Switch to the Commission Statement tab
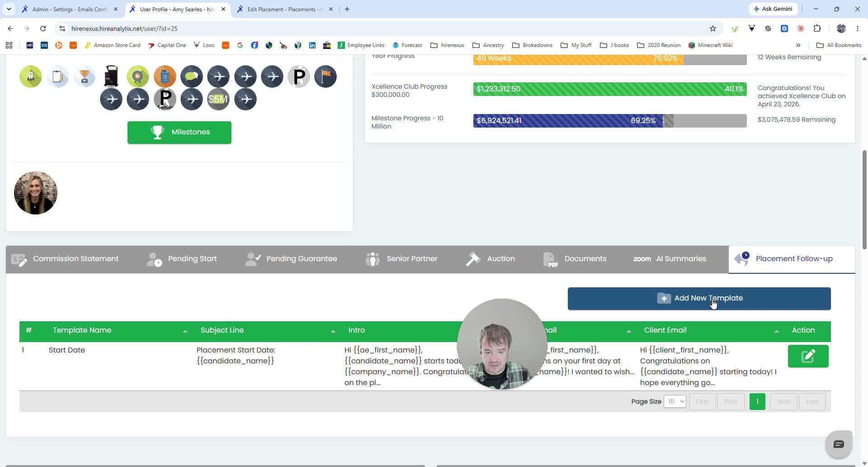 [x=65, y=259]
